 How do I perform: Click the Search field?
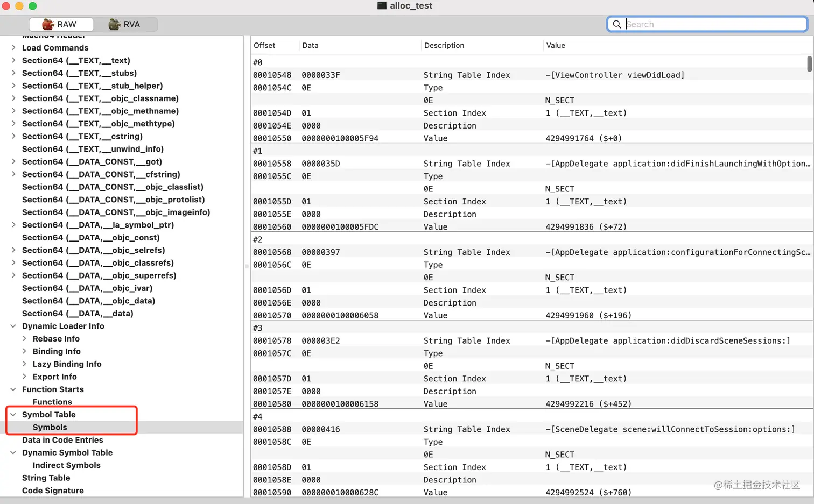click(707, 24)
